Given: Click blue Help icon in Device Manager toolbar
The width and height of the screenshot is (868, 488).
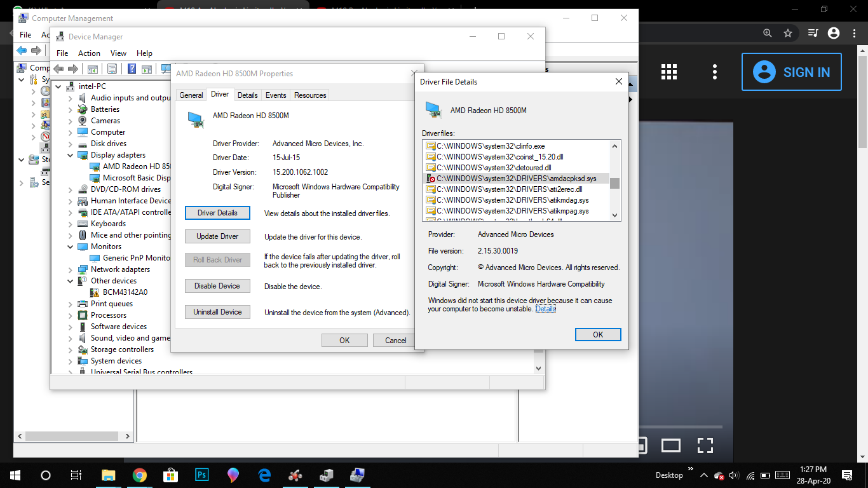Looking at the screenshot, I should point(132,69).
